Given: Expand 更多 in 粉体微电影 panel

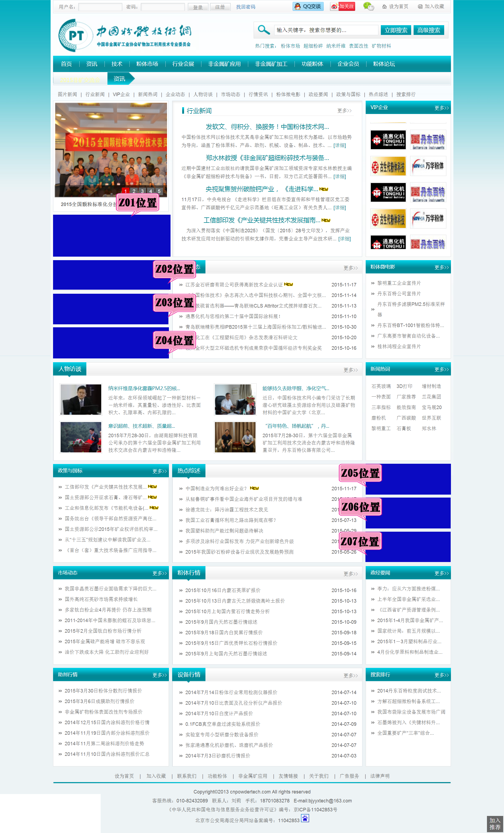Looking at the screenshot, I should pyautogui.click(x=441, y=267).
